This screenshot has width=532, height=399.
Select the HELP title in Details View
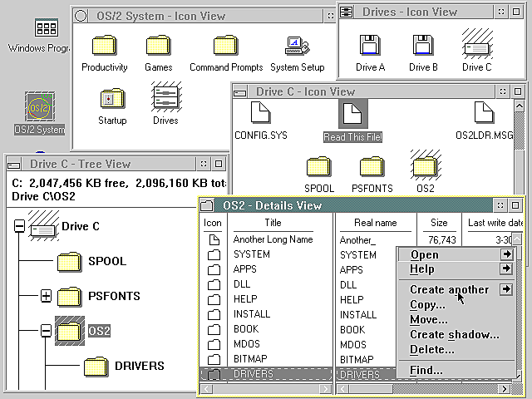[x=245, y=299]
